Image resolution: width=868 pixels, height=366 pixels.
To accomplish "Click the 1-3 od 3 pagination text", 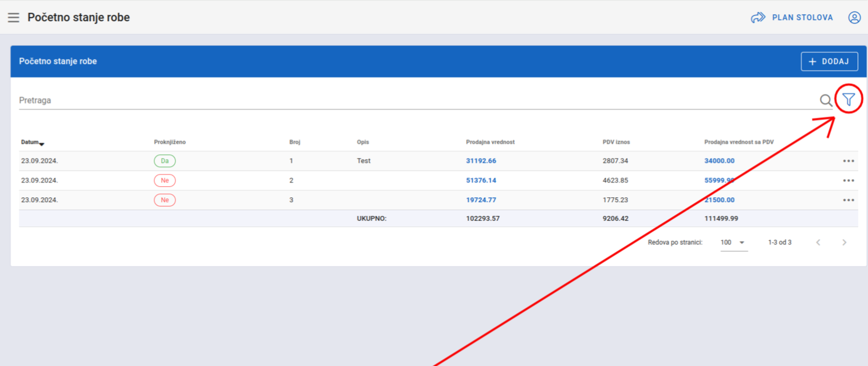I will coord(780,242).
